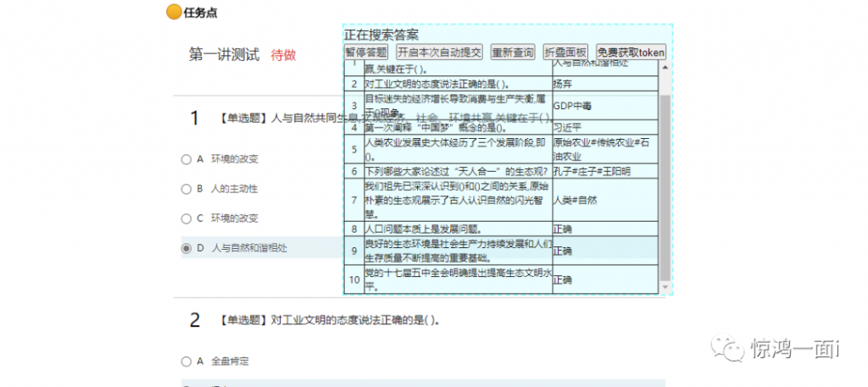
Task: Click 免费获取token button
Action: click(631, 52)
